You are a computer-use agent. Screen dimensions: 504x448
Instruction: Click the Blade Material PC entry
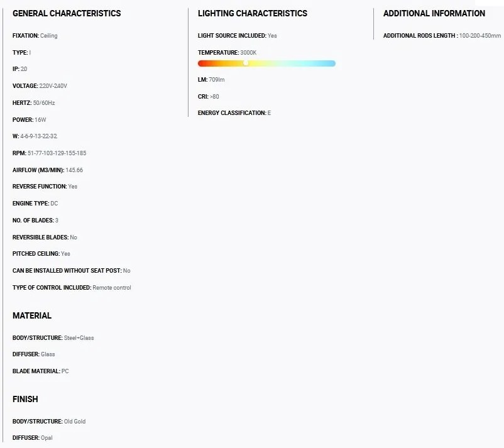pyautogui.click(x=40, y=371)
